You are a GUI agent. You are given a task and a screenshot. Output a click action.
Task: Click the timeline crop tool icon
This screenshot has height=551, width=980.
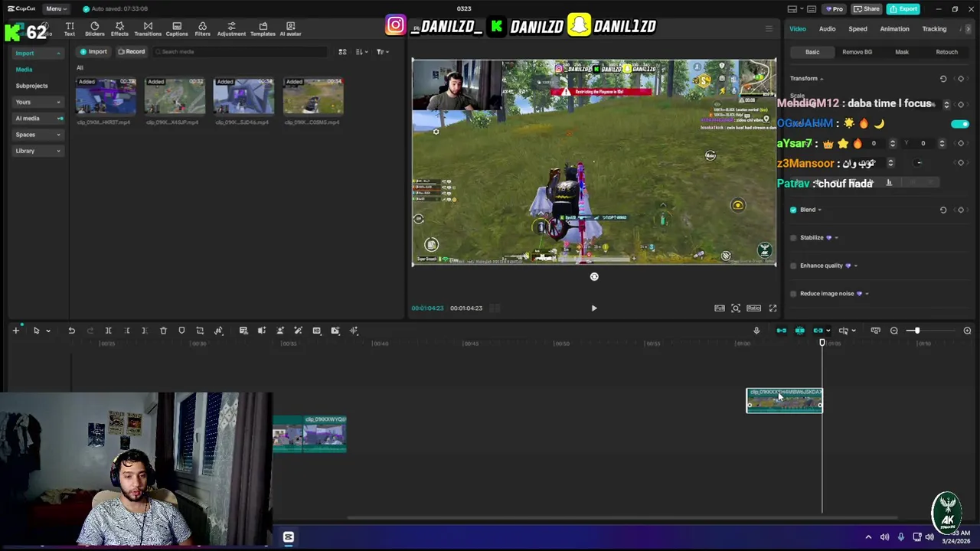200,331
